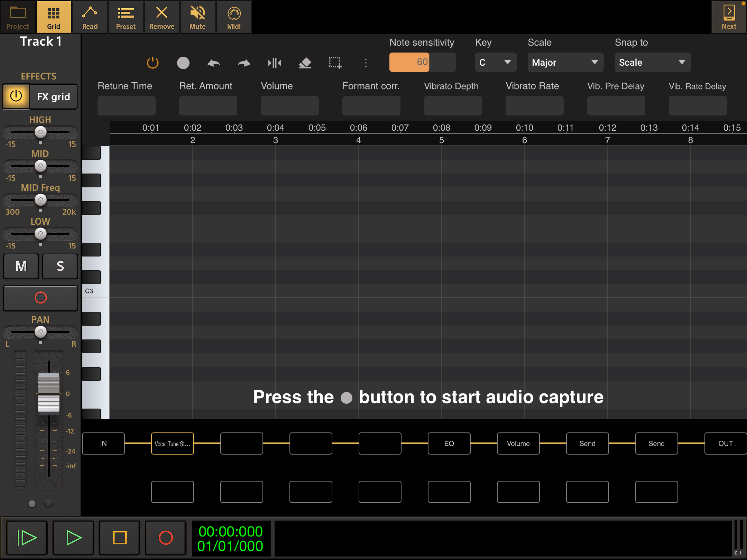The width and height of the screenshot is (747, 560).
Task: Open the Midi settings icon
Action: coord(234,17)
